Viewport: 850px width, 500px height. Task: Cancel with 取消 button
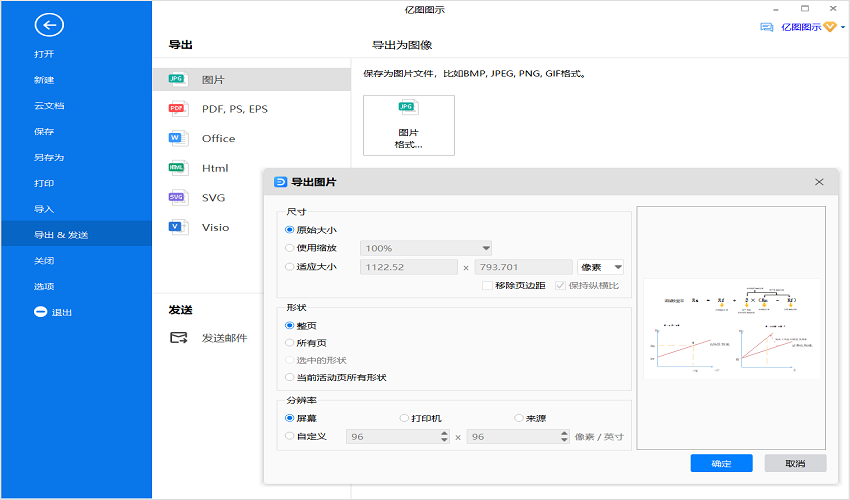pyautogui.click(x=795, y=463)
